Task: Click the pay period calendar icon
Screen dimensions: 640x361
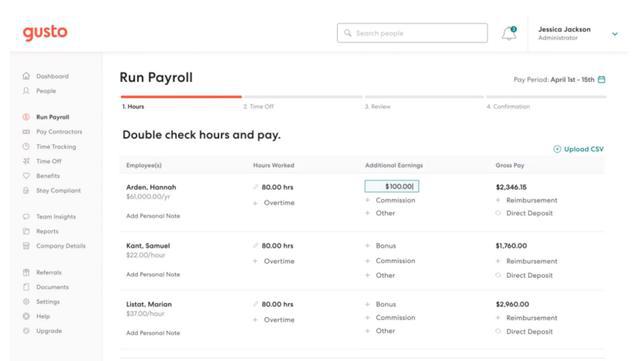Action: [x=602, y=79]
